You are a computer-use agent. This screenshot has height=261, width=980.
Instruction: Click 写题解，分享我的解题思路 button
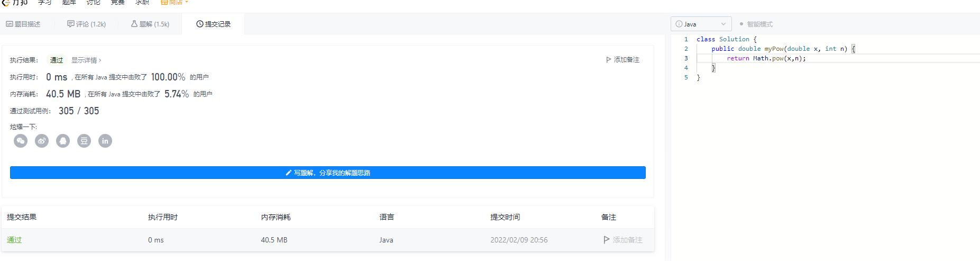pos(328,173)
